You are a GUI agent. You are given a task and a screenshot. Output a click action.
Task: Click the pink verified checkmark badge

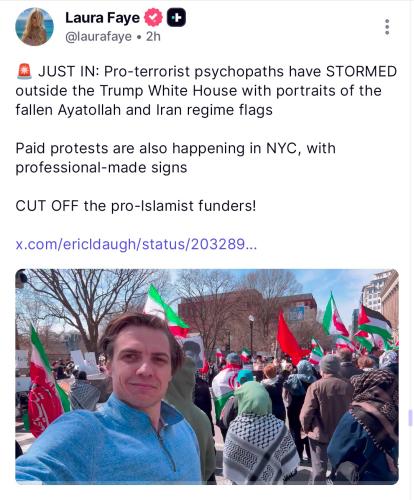pos(153,17)
